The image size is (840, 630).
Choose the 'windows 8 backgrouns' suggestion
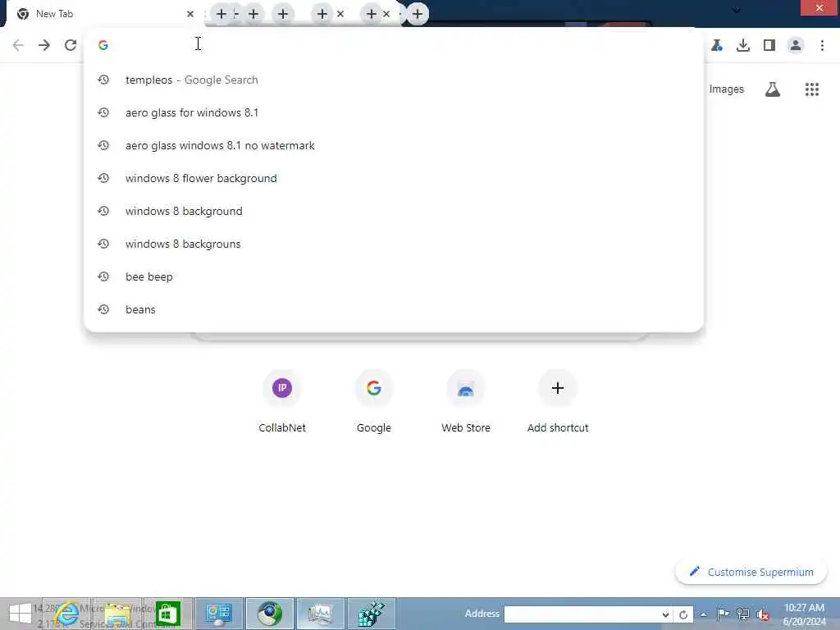(x=394, y=244)
